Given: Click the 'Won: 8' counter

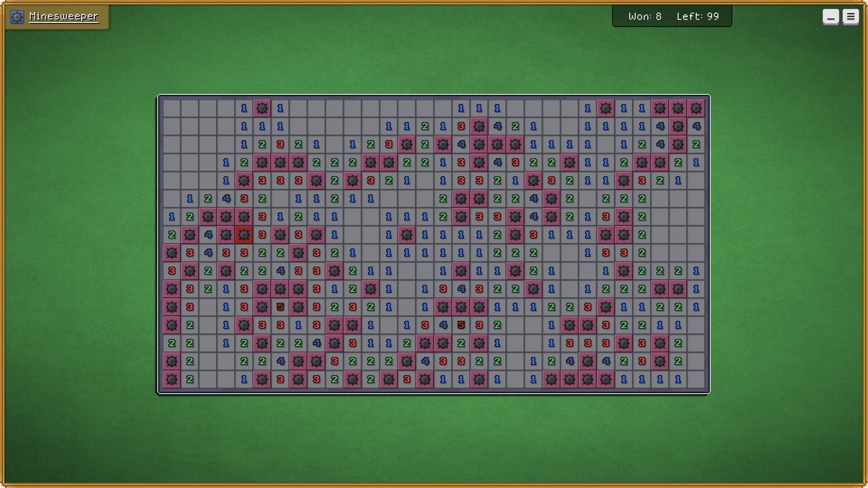Looking at the screenshot, I should [x=645, y=17].
